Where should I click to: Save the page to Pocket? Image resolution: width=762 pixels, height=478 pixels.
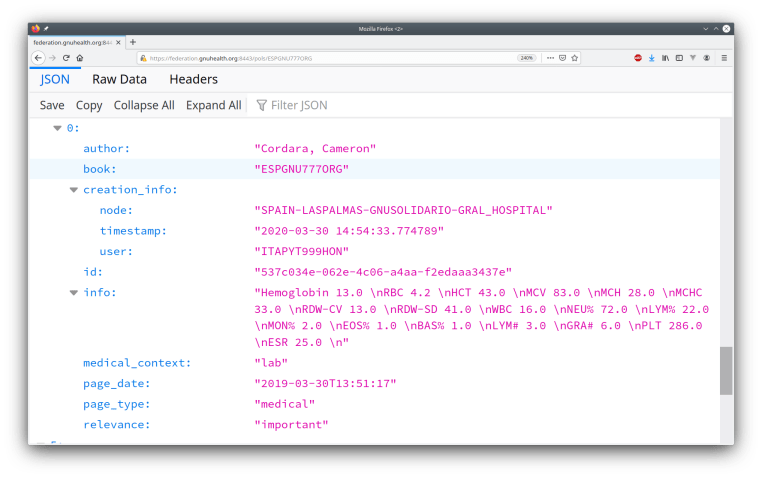562,58
